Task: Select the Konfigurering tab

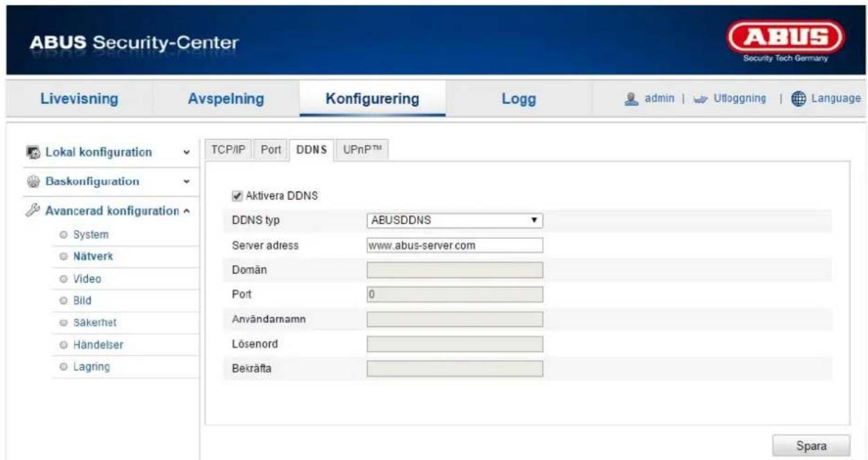Action: click(372, 99)
